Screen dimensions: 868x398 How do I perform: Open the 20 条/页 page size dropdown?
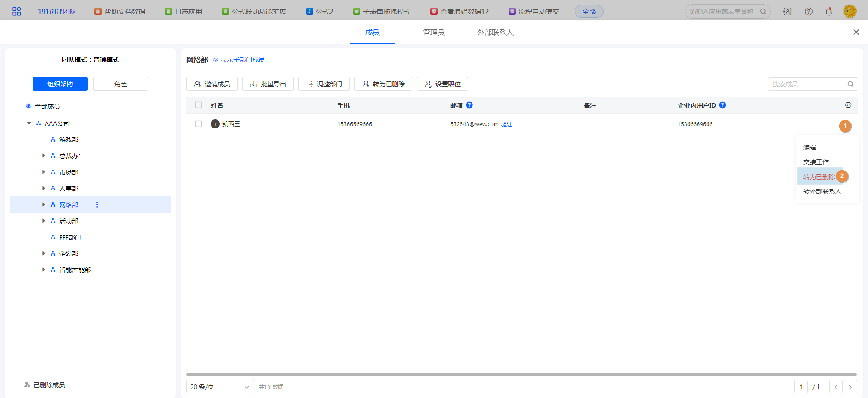pyautogui.click(x=220, y=387)
